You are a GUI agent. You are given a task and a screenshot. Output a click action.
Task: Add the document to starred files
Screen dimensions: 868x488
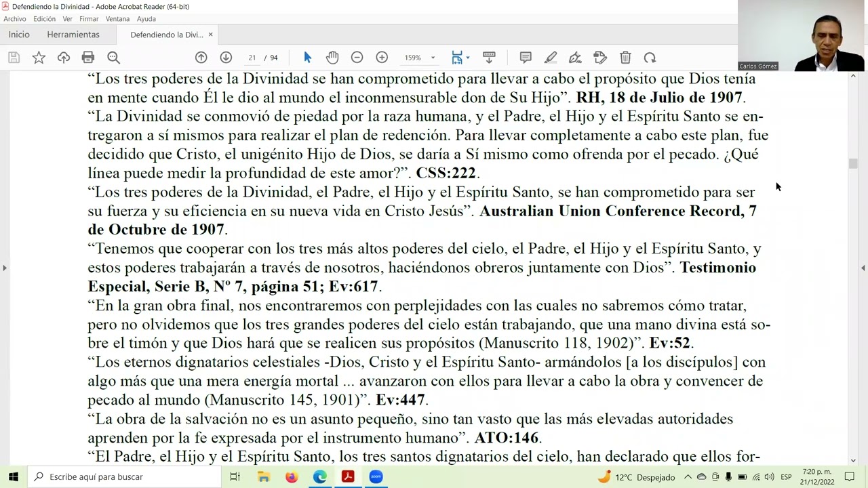click(39, 58)
